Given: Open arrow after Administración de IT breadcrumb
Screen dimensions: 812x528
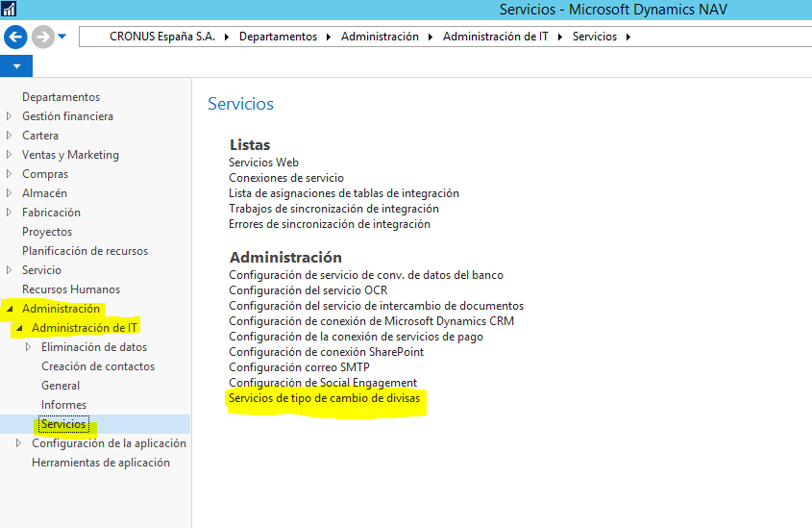Looking at the screenshot, I should pyautogui.click(x=560, y=37).
